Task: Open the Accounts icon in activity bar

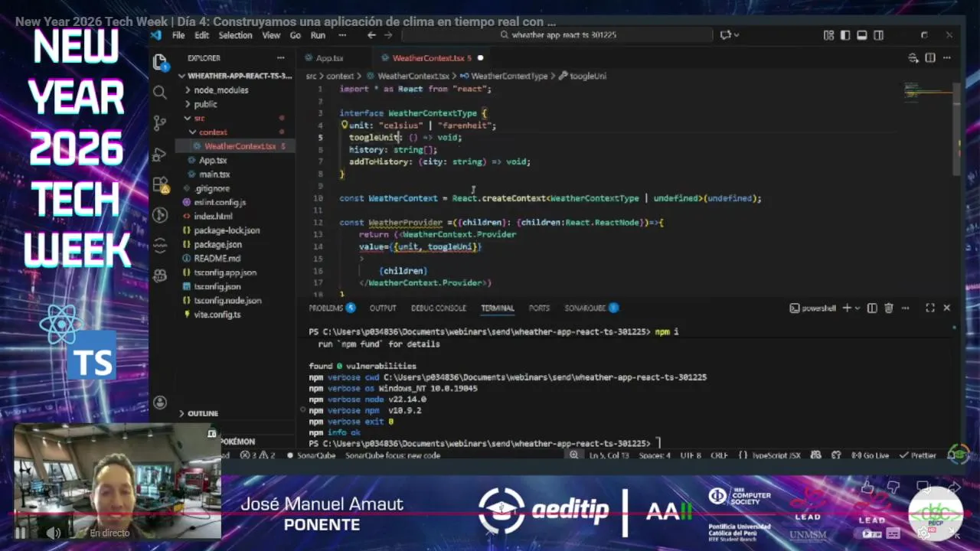Action: (x=160, y=403)
